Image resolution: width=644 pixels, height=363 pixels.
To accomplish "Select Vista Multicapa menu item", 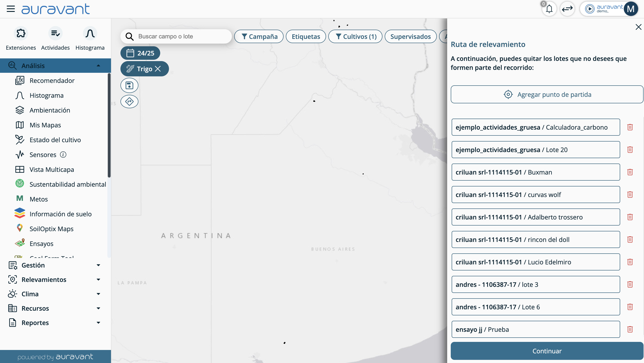I will 51,170.
